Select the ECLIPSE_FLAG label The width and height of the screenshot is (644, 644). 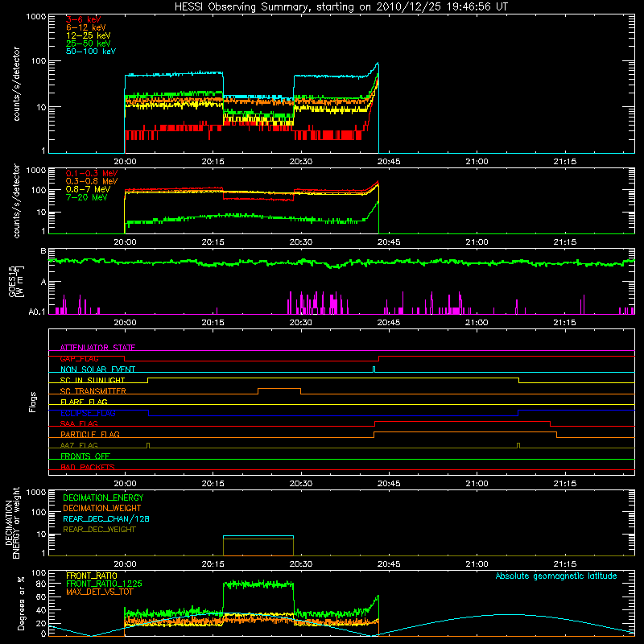(88, 413)
